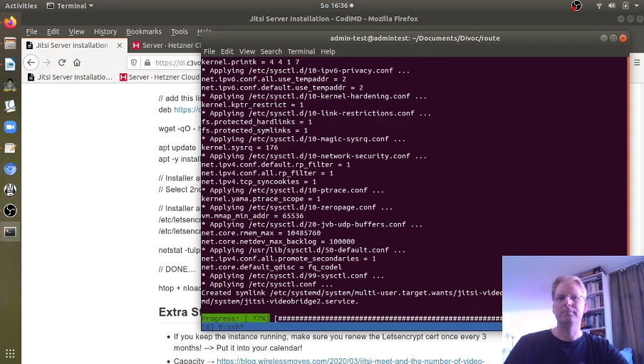Open the Files manager in dock

[10, 43]
